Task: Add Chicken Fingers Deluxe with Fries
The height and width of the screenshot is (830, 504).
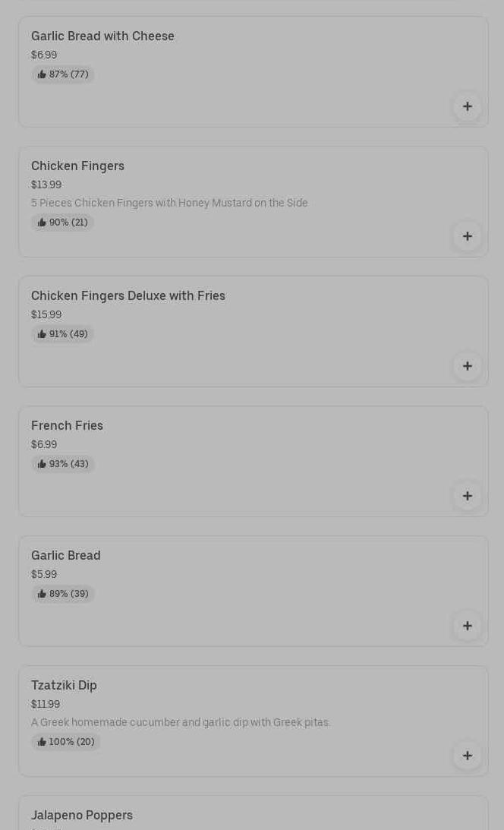Action: point(467,366)
